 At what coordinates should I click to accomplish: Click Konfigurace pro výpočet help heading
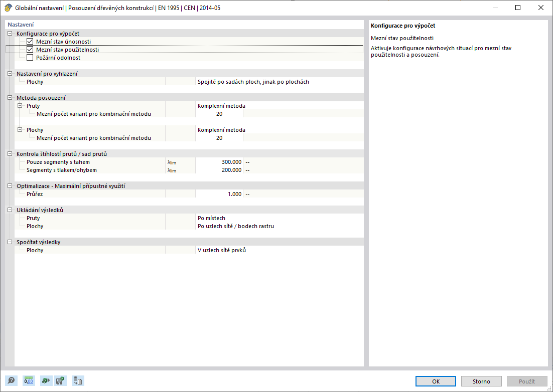(403, 26)
